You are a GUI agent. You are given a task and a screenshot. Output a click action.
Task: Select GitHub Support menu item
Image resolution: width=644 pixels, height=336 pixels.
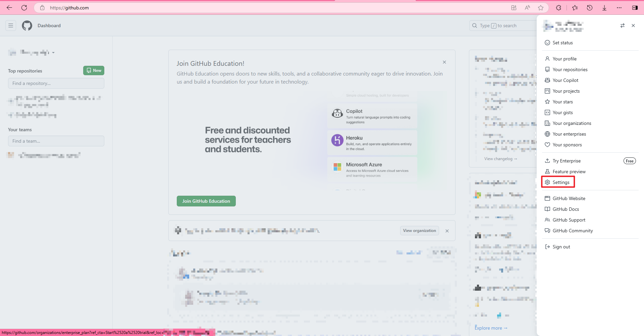[590, 220]
